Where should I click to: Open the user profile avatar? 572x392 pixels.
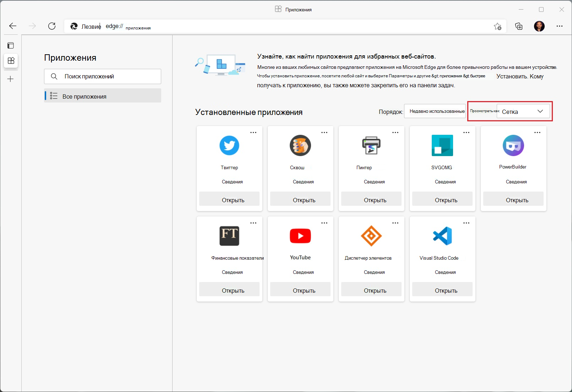[x=539, y=26]
